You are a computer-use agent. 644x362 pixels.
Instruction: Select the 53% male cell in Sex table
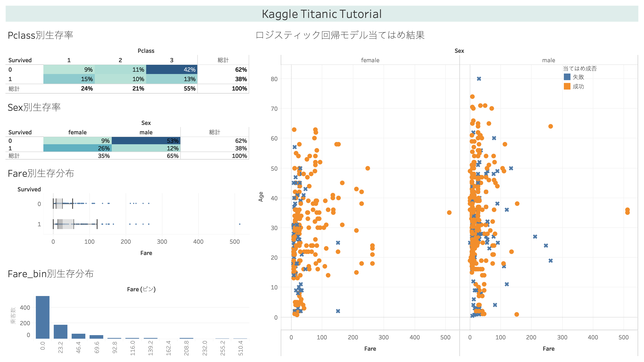(x=146, y=140)
